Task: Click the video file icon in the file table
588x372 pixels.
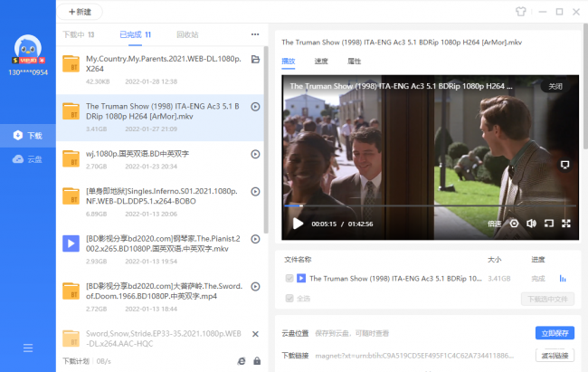Action: 301,278
